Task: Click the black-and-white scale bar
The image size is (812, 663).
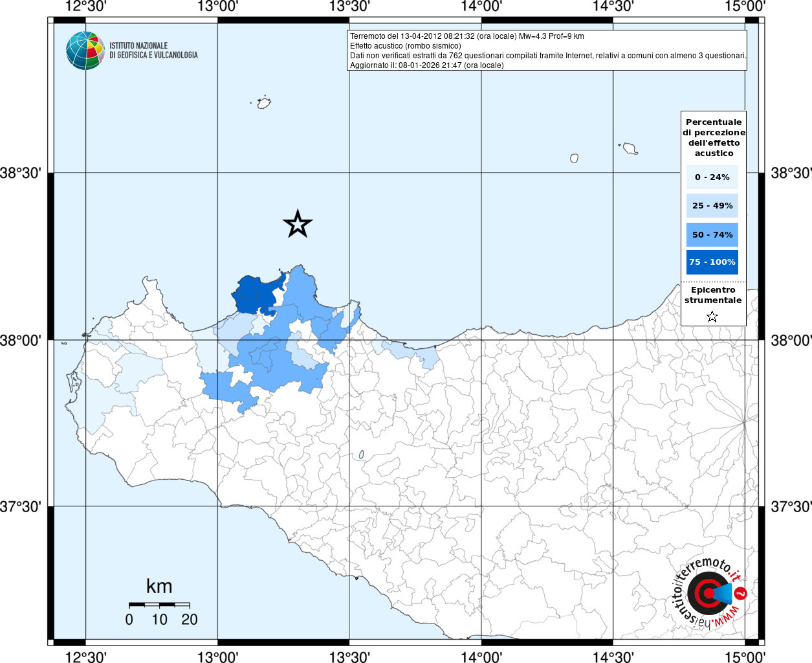Action: [159, 605]
